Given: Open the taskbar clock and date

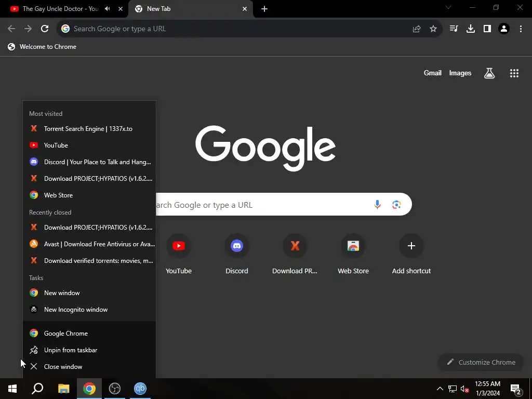Looking at the screenshot, I should (487, 389).
